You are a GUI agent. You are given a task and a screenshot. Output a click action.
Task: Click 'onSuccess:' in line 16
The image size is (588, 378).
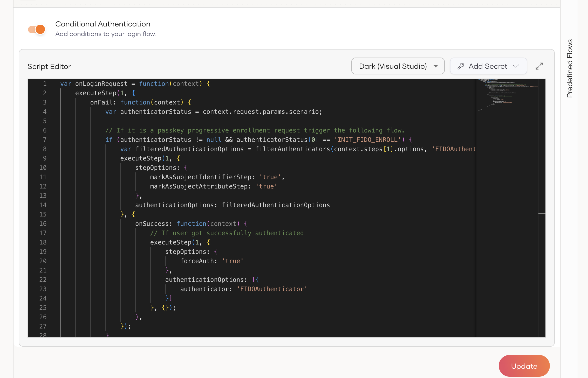[x=154, y=224]
